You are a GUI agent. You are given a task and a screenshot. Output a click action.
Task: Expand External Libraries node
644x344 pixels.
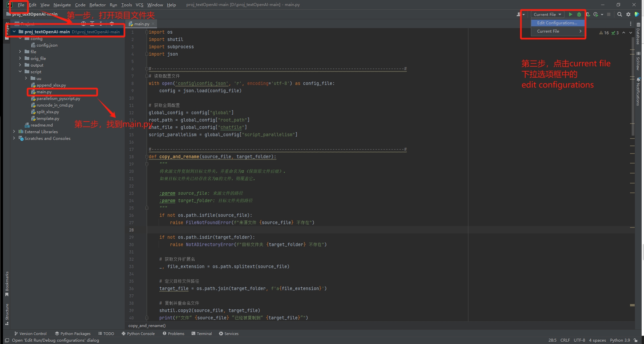14,132
